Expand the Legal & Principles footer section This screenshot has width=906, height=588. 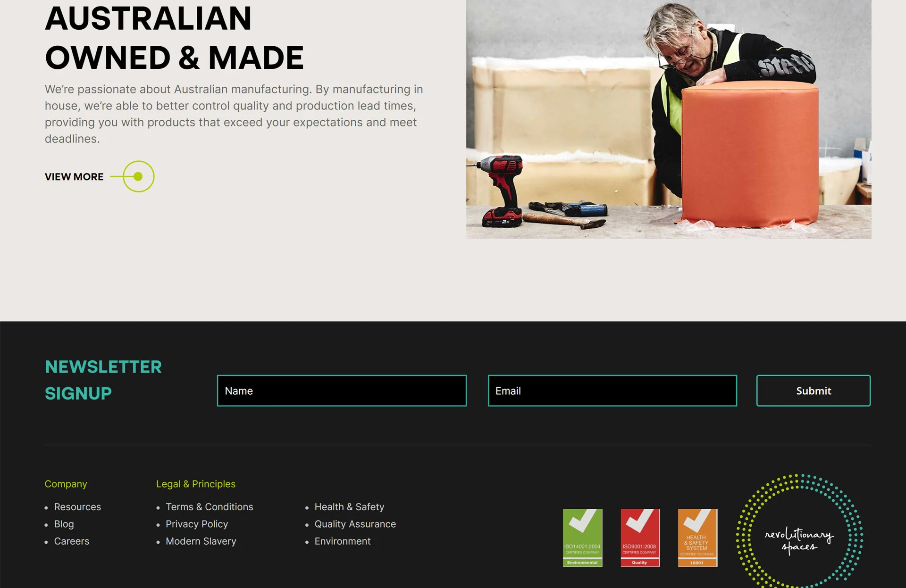point(195,484)
